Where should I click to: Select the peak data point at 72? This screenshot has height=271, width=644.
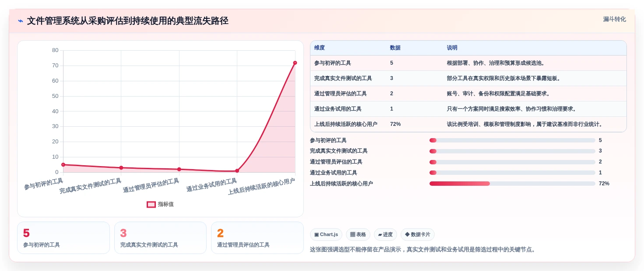pyautogui.click(x=295, y=63)
